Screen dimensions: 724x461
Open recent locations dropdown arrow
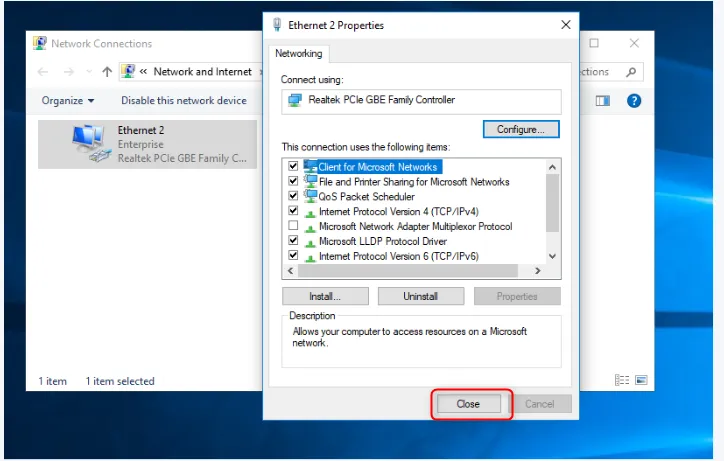[89, 72]
